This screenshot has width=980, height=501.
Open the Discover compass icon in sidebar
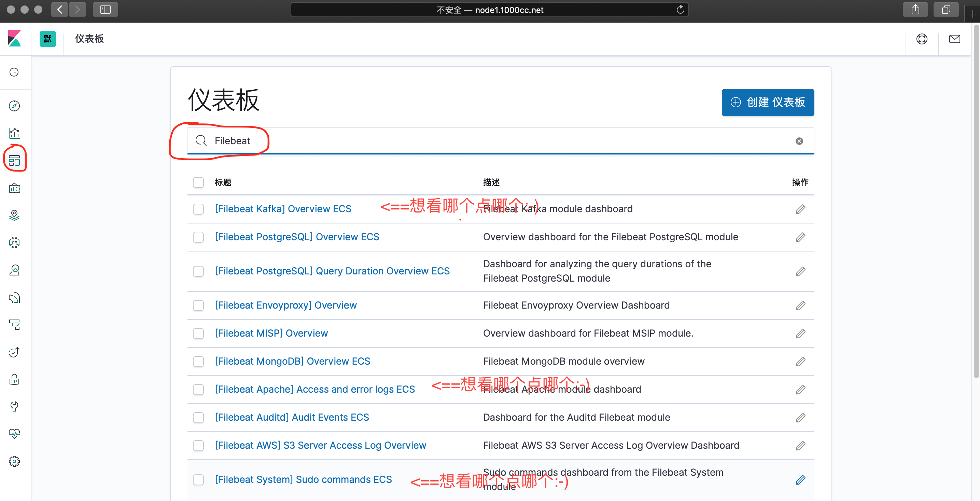click(x=14, y=106)
